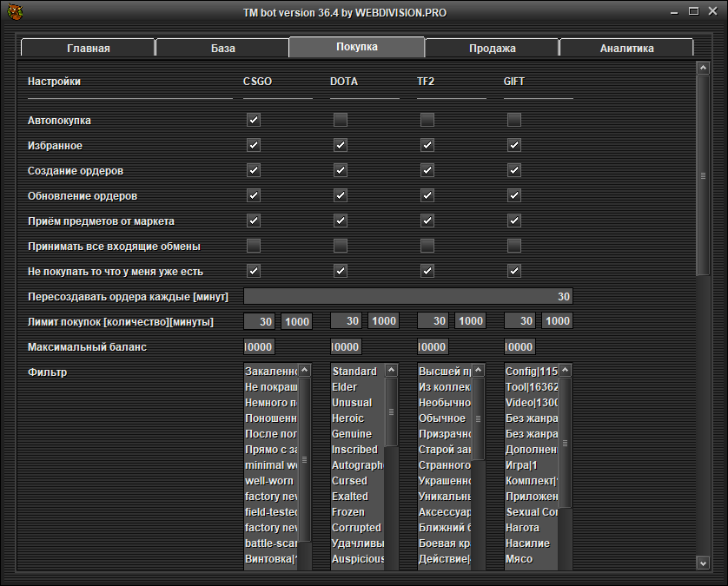Uncheck Избранное for GIFT

(x=514, y=145)
